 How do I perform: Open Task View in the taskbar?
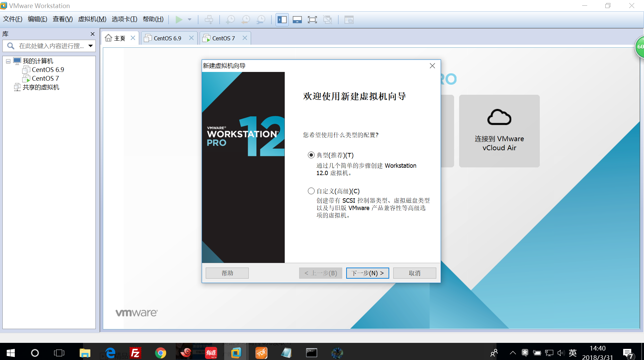point(59,353)
